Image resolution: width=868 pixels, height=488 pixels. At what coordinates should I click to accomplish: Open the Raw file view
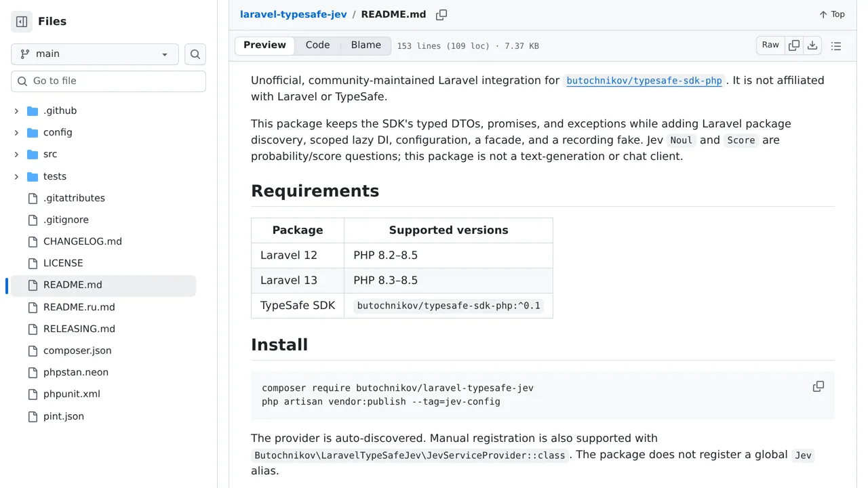tap(770, 45)
